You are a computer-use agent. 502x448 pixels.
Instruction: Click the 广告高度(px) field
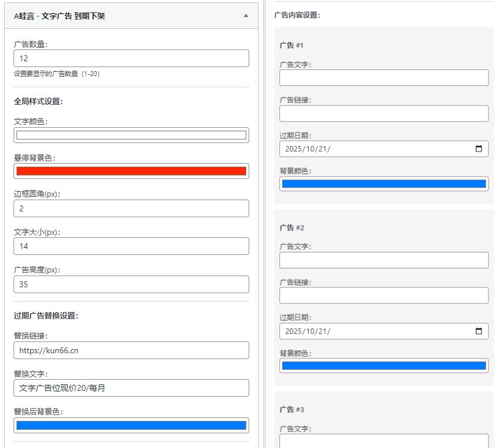click(131, 284)
